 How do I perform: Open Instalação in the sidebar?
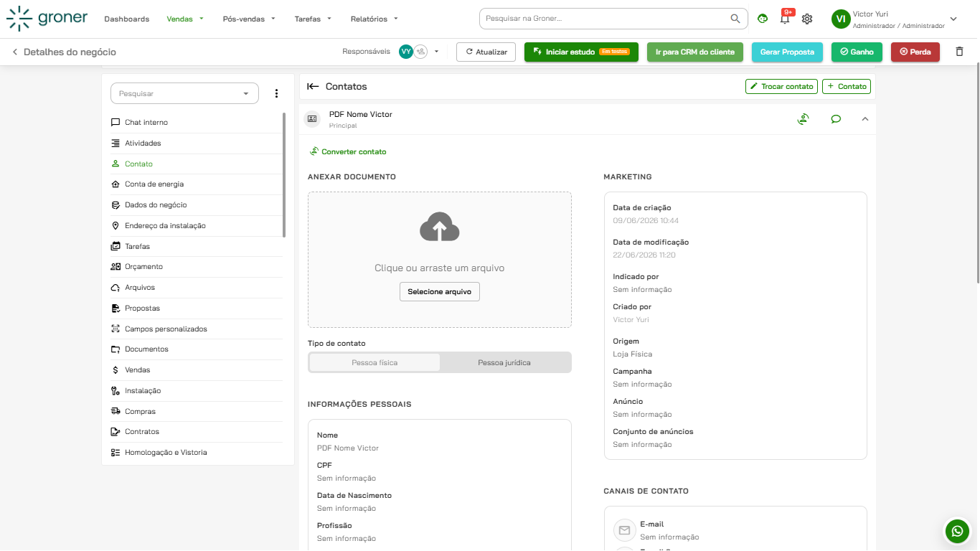197,391
